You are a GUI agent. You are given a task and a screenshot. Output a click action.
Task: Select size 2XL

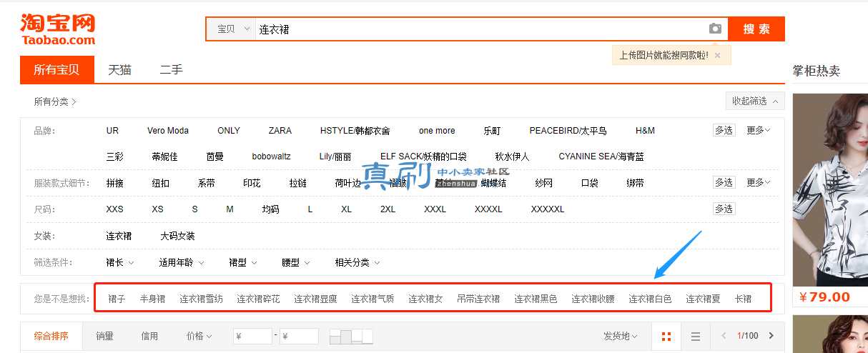pos(388,209)
